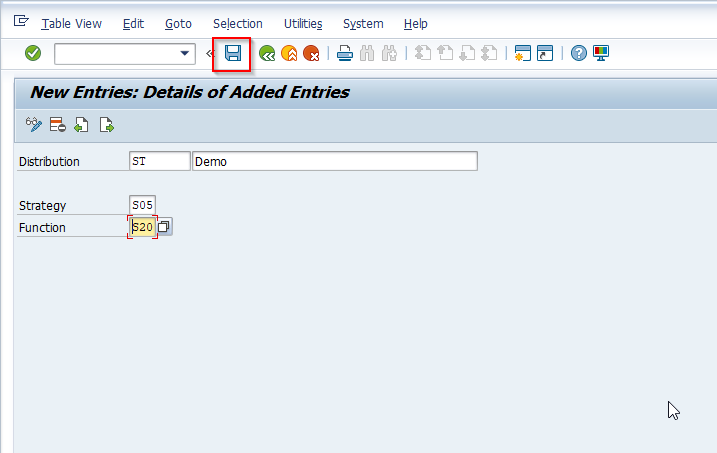
Task: Click the Function field S20
Action: (142, 227)
